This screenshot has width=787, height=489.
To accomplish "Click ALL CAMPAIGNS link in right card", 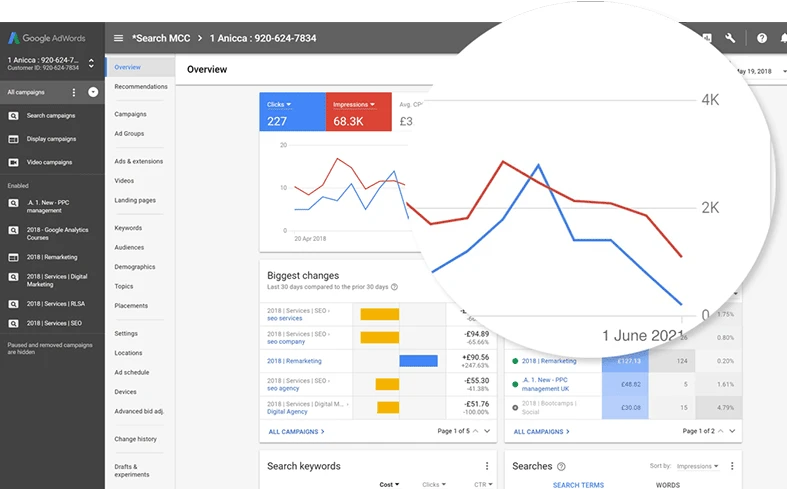I will [541, 432].
